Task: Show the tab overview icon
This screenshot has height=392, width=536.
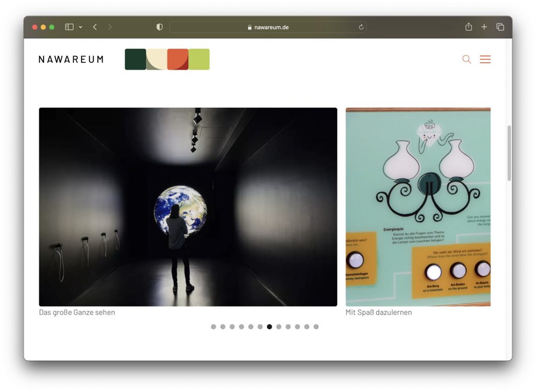Action: 500,27
